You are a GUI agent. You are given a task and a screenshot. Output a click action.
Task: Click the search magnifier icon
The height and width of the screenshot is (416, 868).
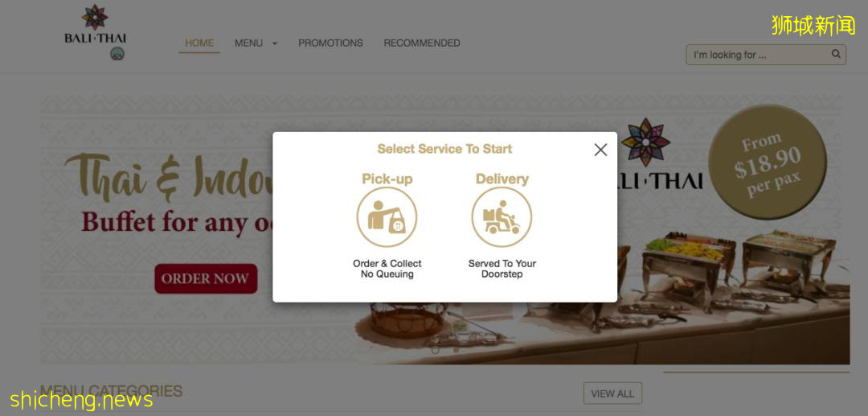coord(836,54)
